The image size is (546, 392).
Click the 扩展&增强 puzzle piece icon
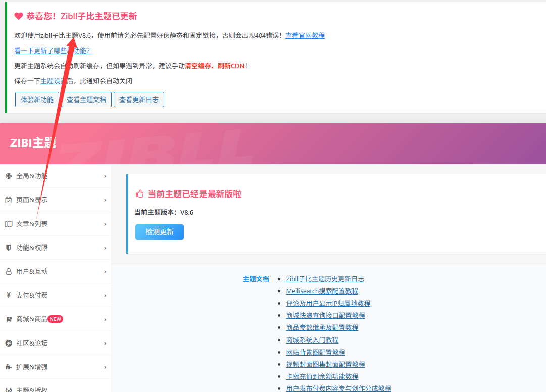click(8, 367)
